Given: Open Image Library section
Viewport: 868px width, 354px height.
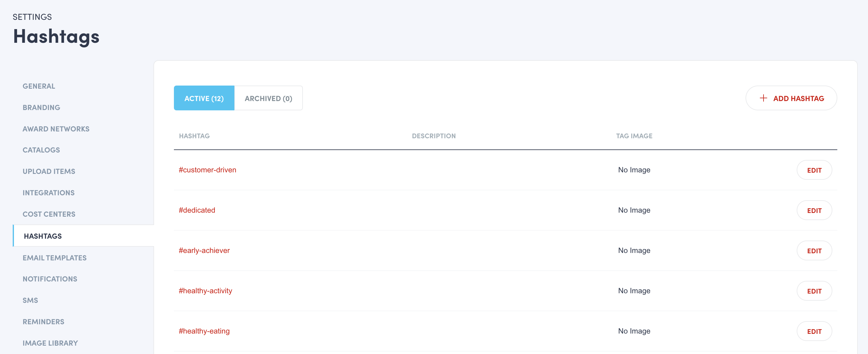Looking at the screenshot, I should [50, 343].
